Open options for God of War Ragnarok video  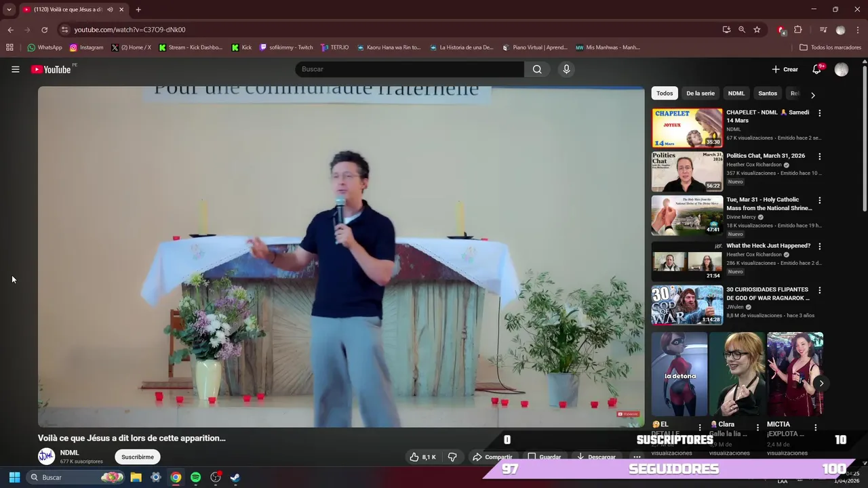click(819, 290)
